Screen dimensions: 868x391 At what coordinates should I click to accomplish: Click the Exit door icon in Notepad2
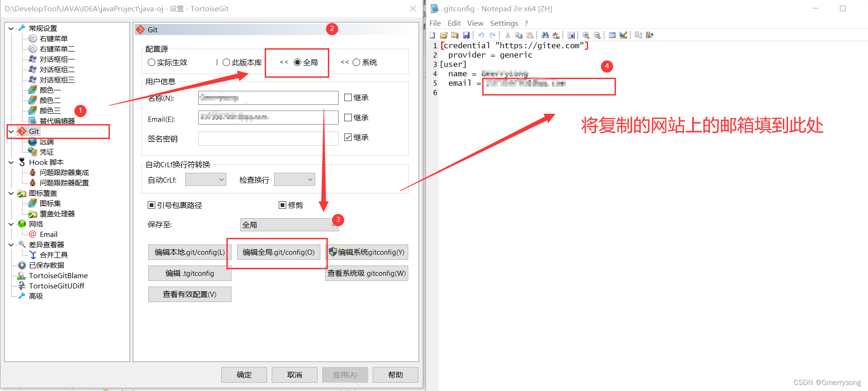pos(650,35)
